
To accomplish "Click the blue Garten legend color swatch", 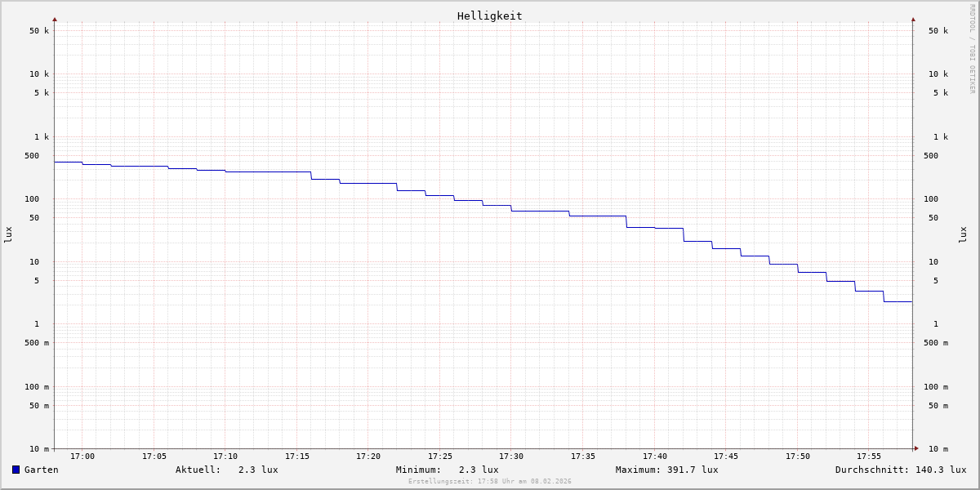I will (16, 470).
